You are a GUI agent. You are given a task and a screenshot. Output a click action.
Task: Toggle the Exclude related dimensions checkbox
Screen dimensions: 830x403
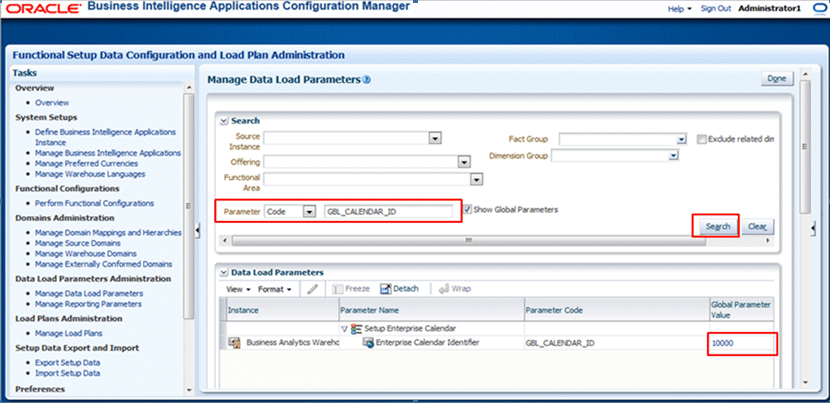[701, 139]
